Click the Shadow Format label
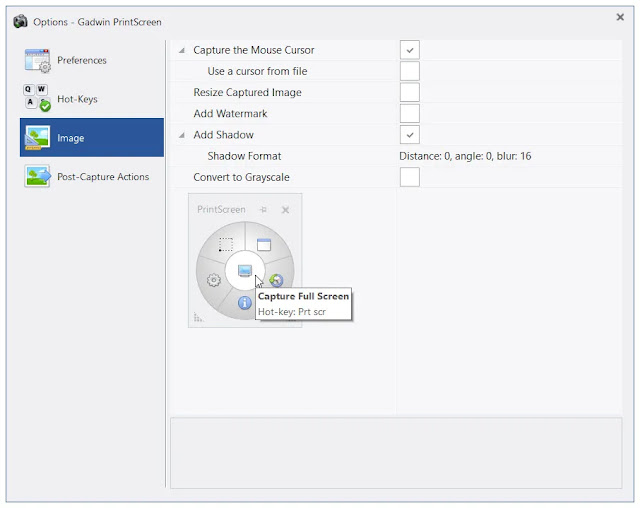This screenshot has height=508, width=640. coord(244,156)
